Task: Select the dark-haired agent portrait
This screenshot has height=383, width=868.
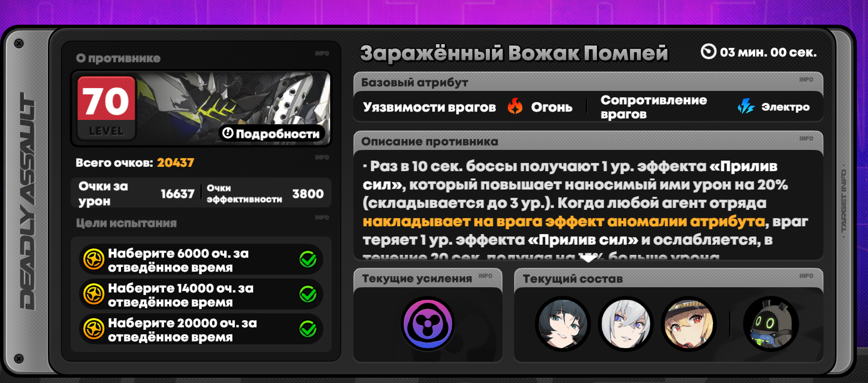Action: (x=563, y=324)
